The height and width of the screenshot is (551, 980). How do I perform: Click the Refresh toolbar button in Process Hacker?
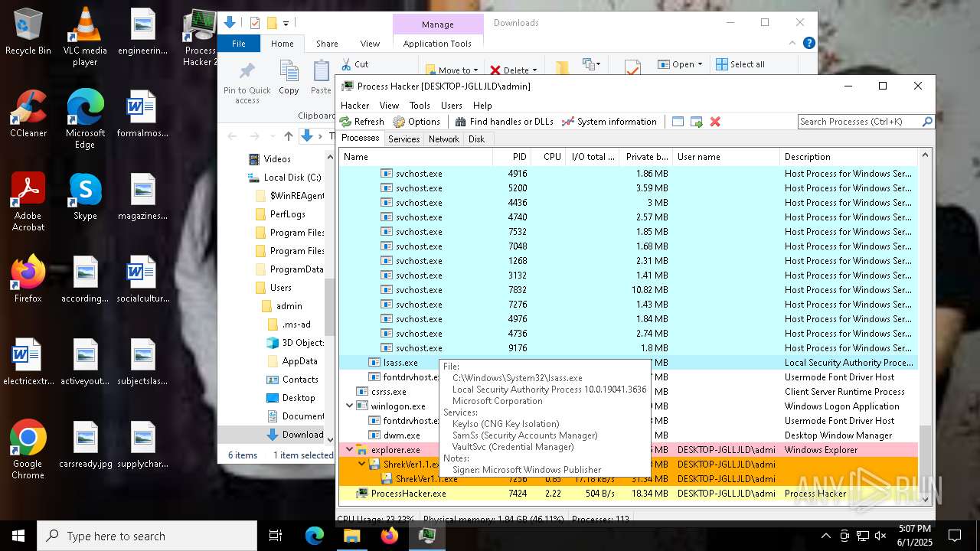point(362,122)
